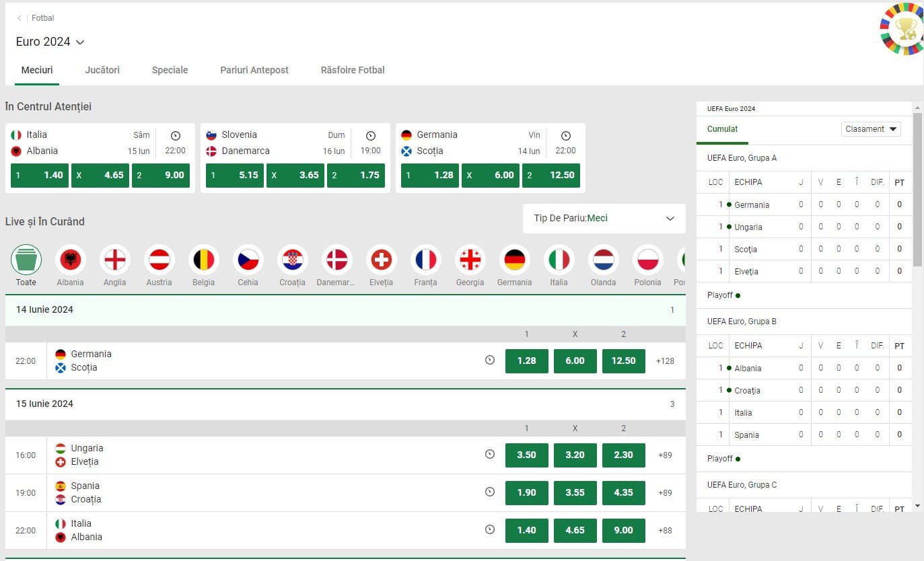
Task: Open the Clasament dropdown in standings widget
Action: click(871, 129)
